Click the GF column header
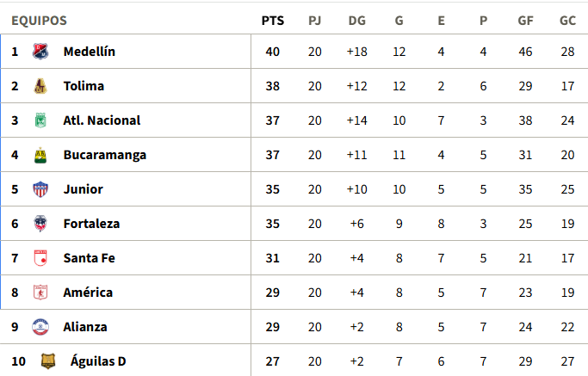588x376 pixels. (x=525, y=21)
